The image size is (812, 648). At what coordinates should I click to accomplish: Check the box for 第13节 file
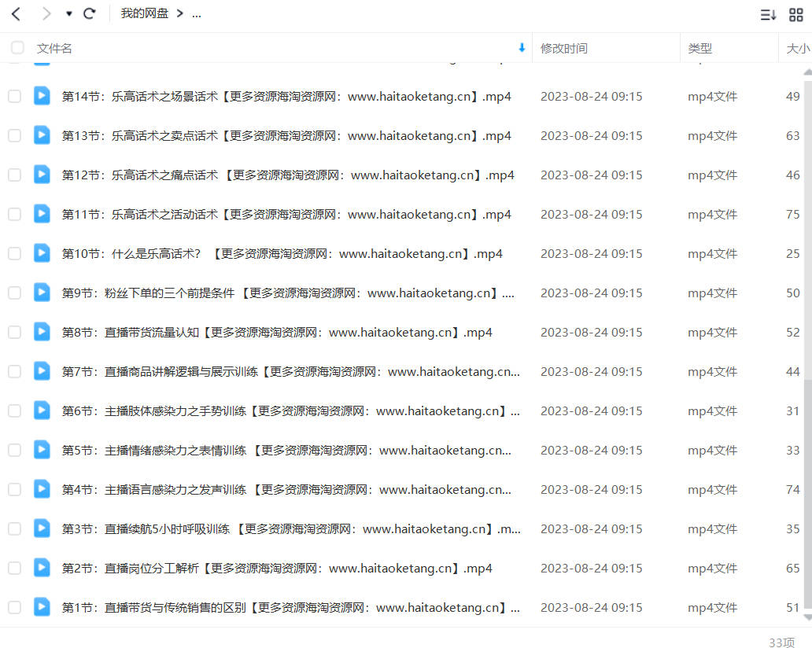tap(14, 135)
